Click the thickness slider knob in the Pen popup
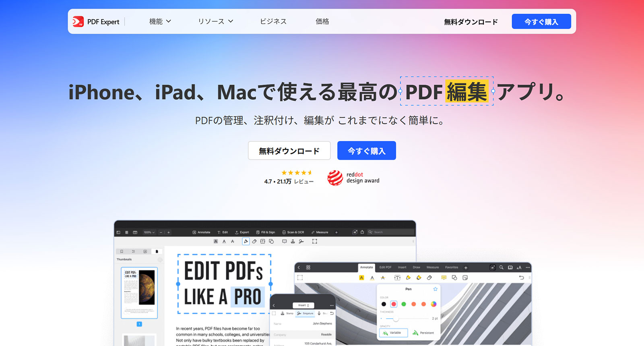Viewport: 644px width, 346px height. click(396, 319)
